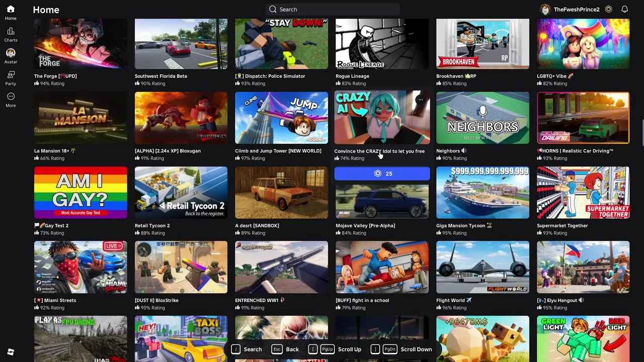Open LGBTQ+ Vibe game thumbnail
Image resolution: width=644 pixels, height=362 pixels.
583,44
